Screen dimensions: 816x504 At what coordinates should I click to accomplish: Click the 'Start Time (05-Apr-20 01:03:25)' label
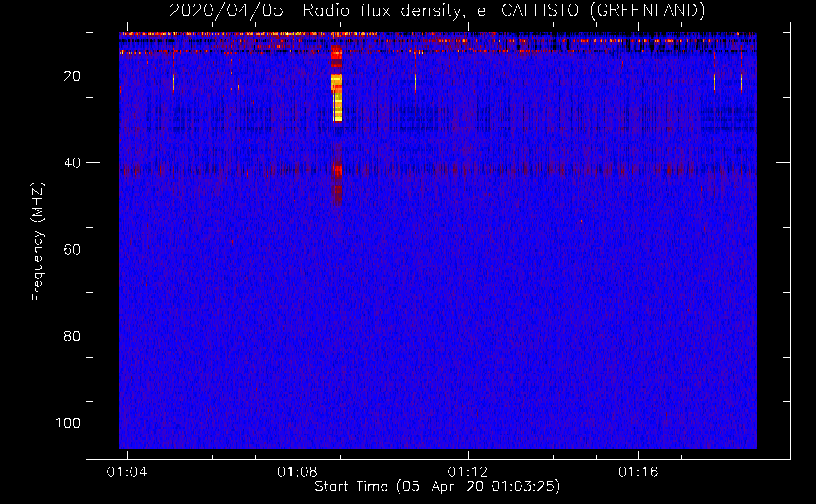click(x=437, y=487)
